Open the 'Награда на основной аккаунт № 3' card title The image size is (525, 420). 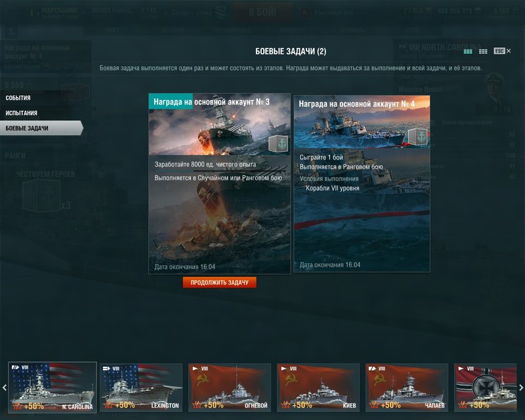(x=211, y=102)
